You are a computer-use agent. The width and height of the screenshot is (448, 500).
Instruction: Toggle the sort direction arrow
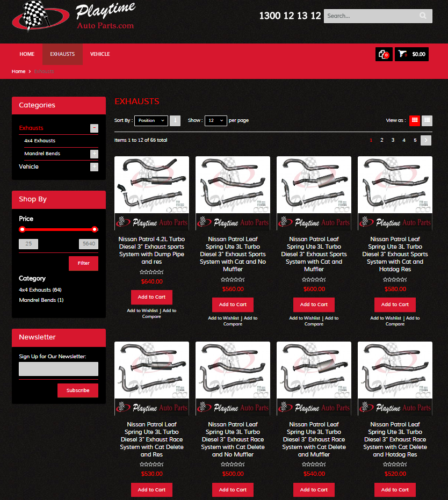click(175, 120)
